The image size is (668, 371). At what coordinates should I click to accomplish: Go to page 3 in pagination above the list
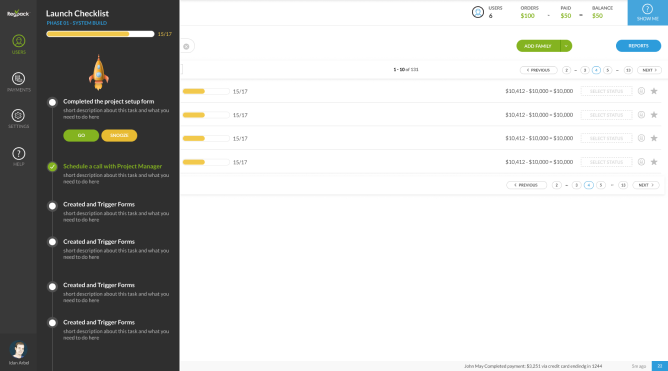click(x=585, y=70)
